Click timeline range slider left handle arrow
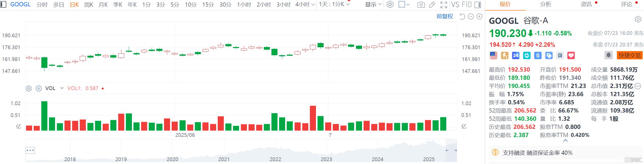The image size is (644, 164). pos(447,150)
